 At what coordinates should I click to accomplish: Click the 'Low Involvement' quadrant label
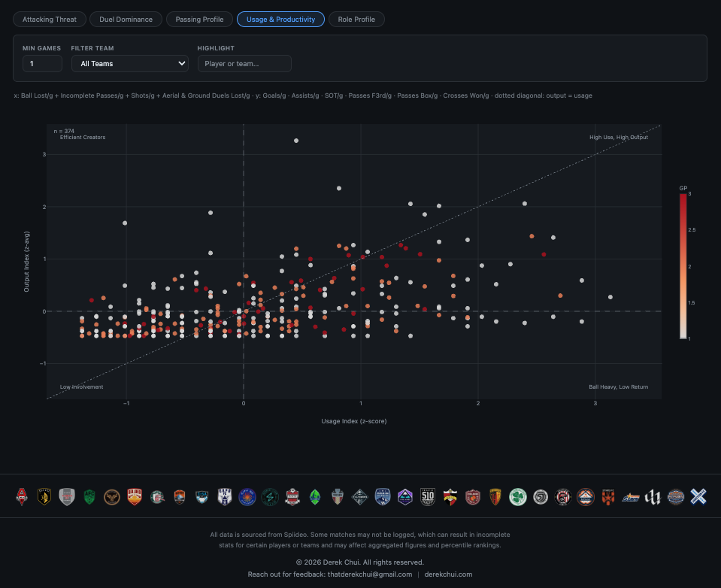click(x=81, y=387)
